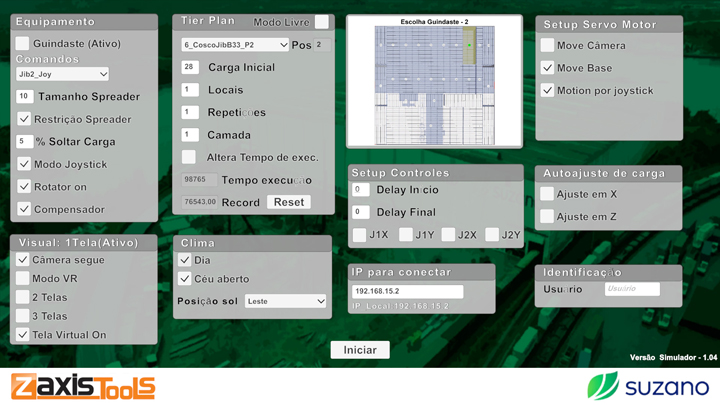The image size is (720, 405).
Task: Uncheck the Rotator on option
Action: pyautogui.click(x=24, y=186)
